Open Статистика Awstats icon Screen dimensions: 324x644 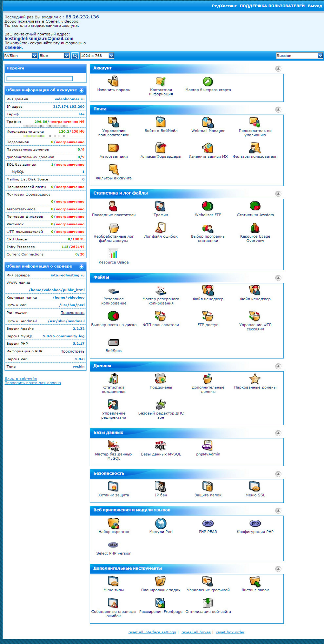pos(255,206)
